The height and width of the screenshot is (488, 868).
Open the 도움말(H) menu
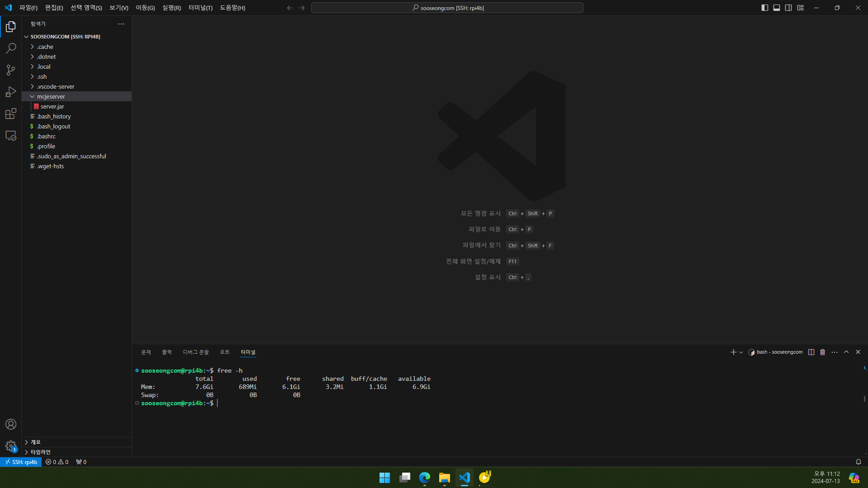(232, 8)
